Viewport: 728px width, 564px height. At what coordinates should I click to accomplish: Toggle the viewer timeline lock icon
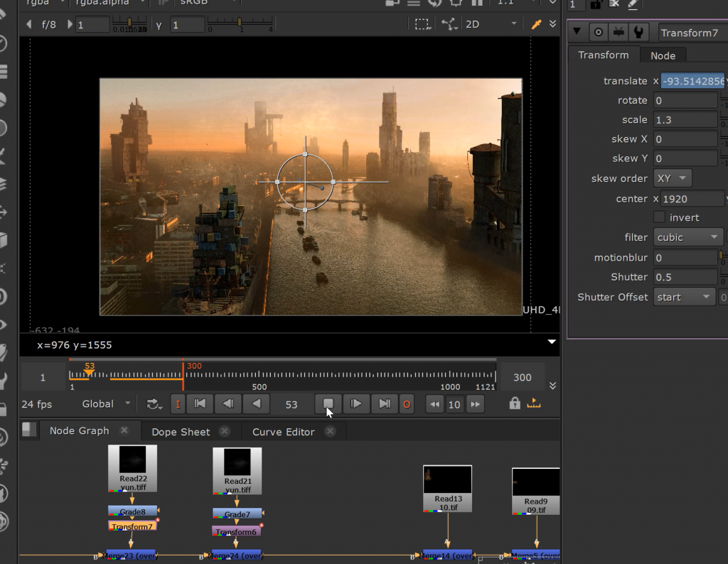click(x=515, y=403)
